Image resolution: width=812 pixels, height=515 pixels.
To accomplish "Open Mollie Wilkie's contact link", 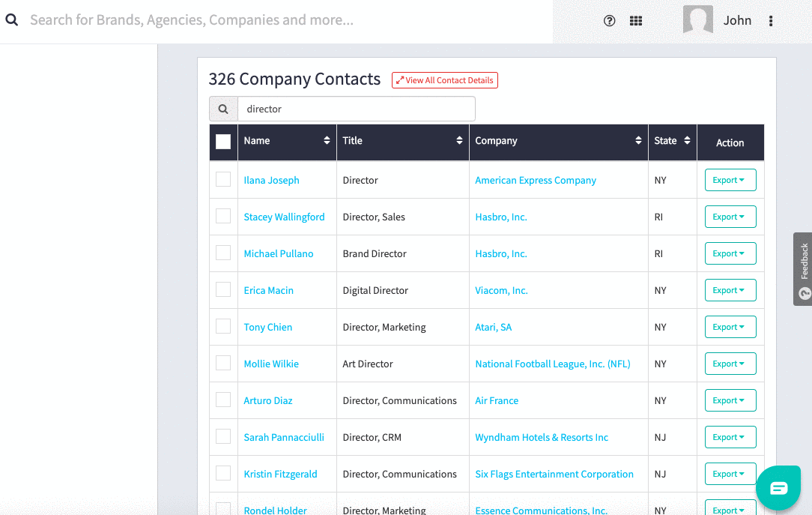I will pyautogui.click(x=271, y=364).
